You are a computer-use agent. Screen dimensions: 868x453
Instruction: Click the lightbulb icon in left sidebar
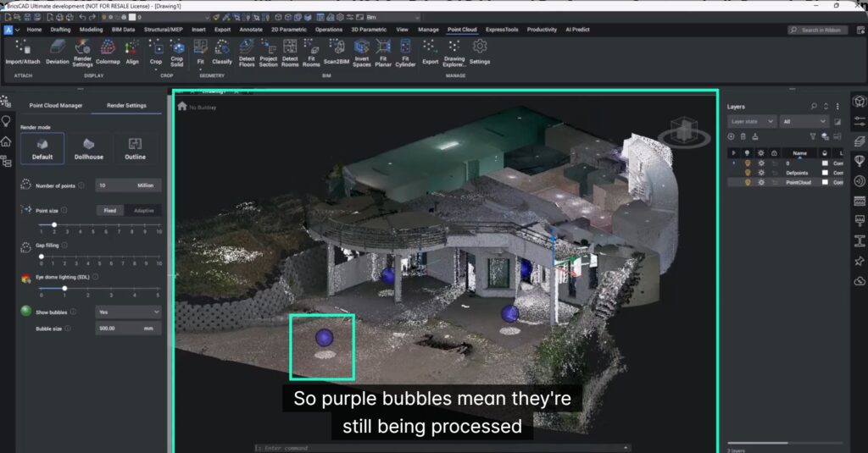coord(6,121)
